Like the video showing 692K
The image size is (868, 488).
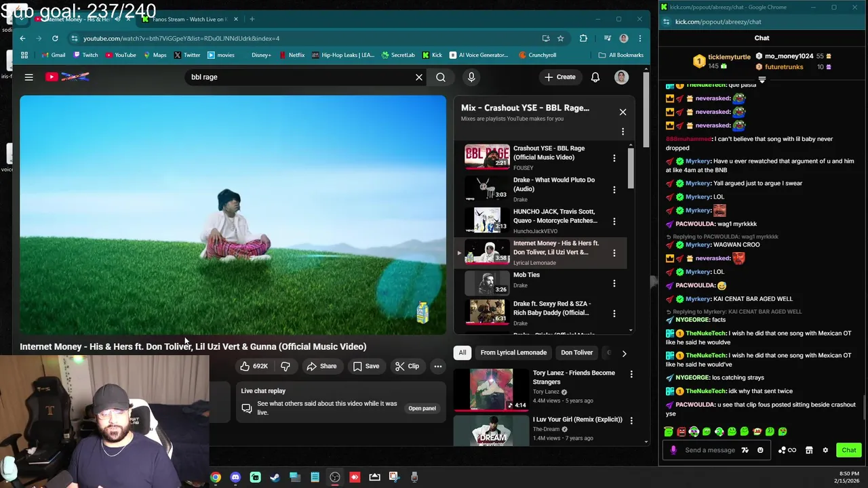tap(254, 366)
